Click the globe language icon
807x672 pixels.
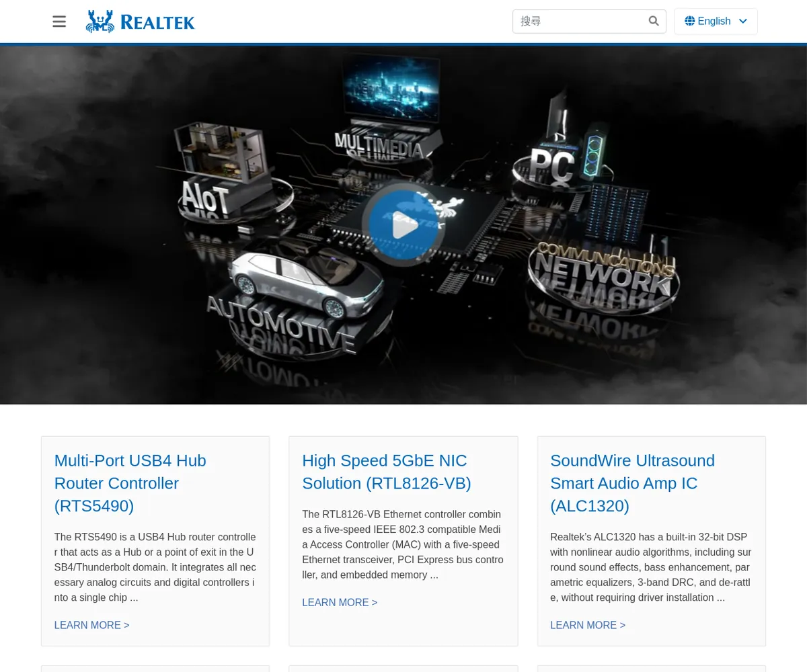(689, 22)
